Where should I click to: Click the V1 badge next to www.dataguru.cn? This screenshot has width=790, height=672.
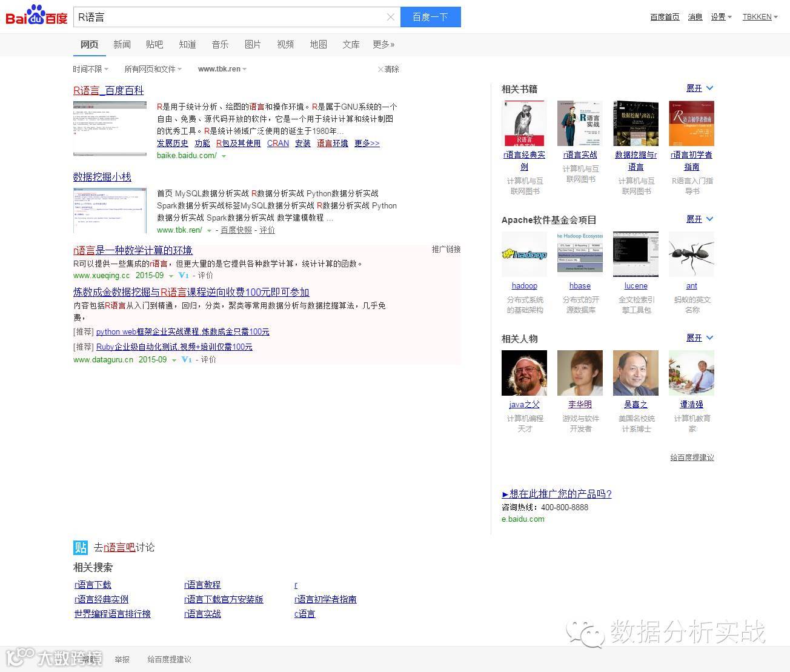click(x=187, y=359)
